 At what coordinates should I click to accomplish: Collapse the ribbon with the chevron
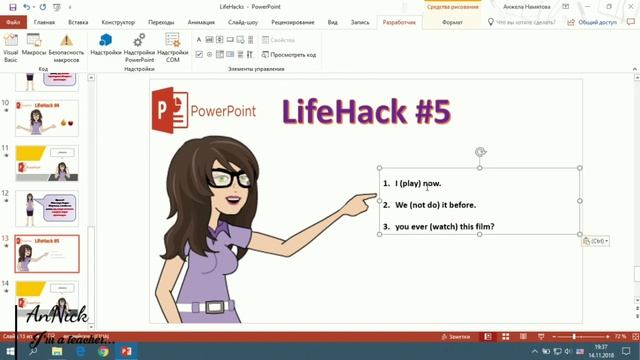pos(634,69)
